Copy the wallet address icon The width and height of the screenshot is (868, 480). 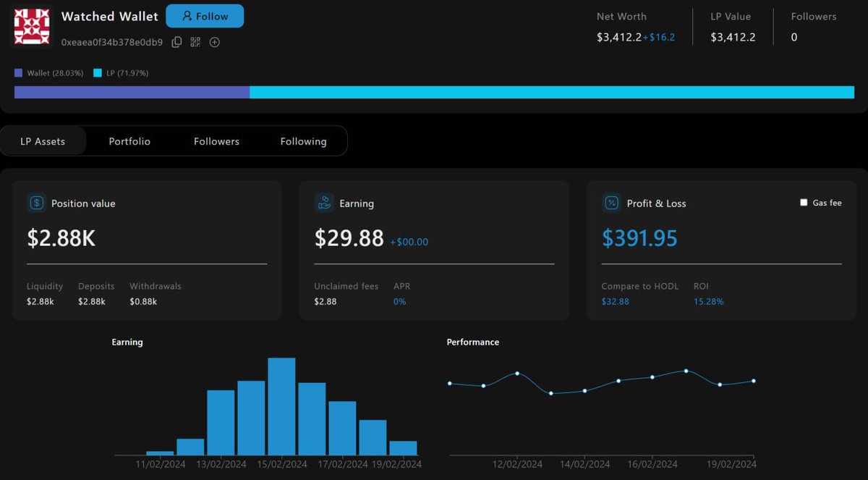pyautogui.click(x=176, y=42)
